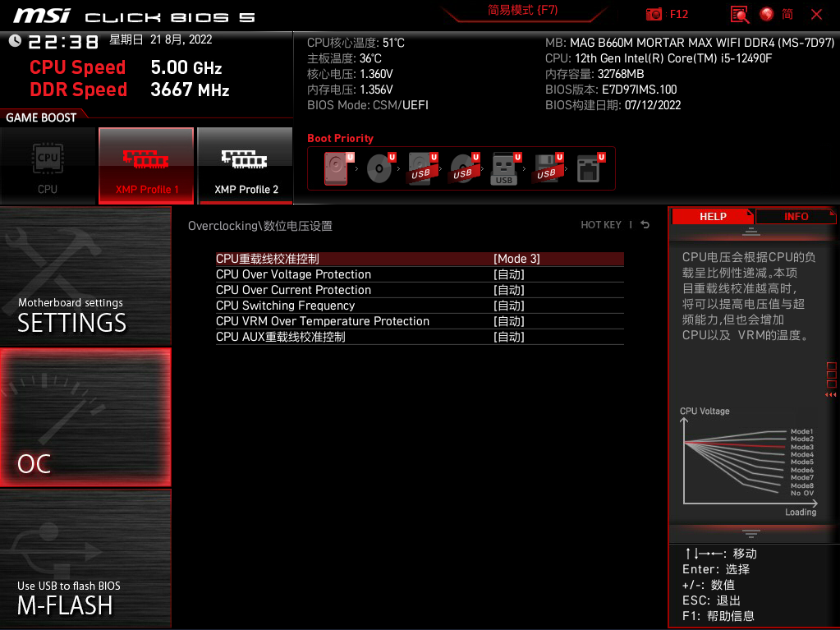Click the GAME BOOST label
The height and width of the screenshot is (630, 840).
coord(41,117)
